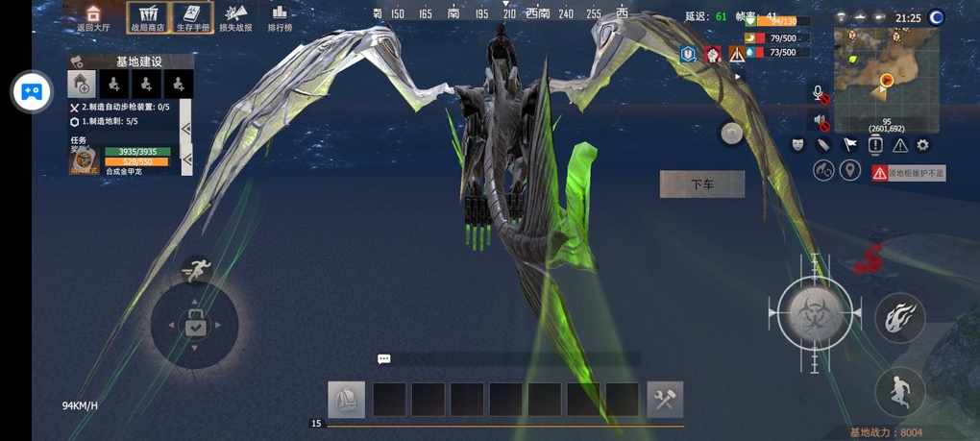Fire with the biohazard attack button
The height and width of the screenshot is (441, 980).
tap(816, 312)
